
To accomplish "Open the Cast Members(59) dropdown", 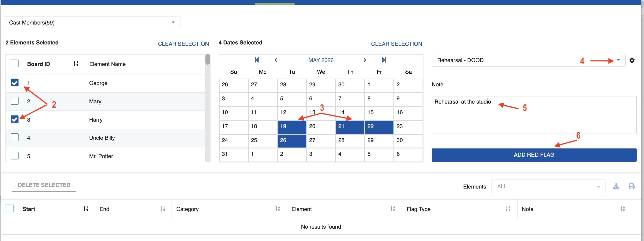I will pos(173,22).
